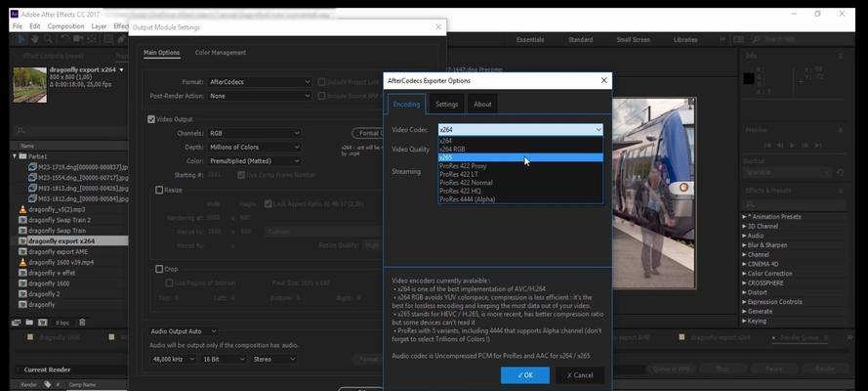Image resolution: width=868 pixels, height=391 pixels.
Task: Toggle the Video Output checkbox
Action: point(151,119)
